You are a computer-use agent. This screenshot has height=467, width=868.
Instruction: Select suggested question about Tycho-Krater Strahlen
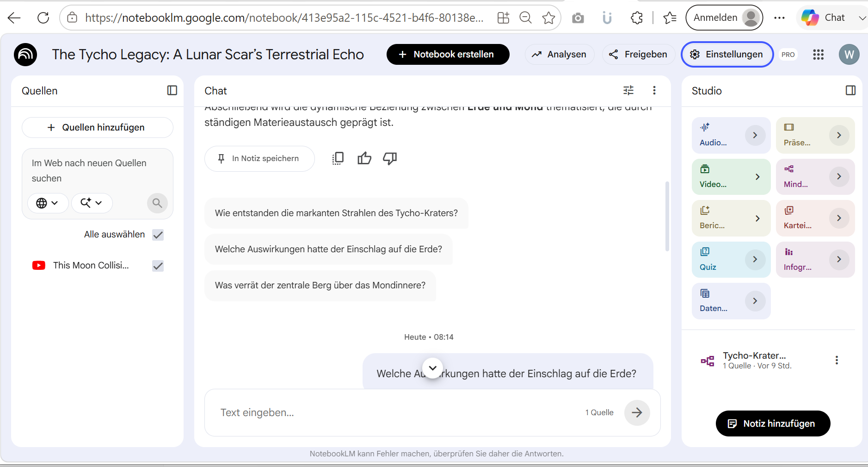(336, 213)
